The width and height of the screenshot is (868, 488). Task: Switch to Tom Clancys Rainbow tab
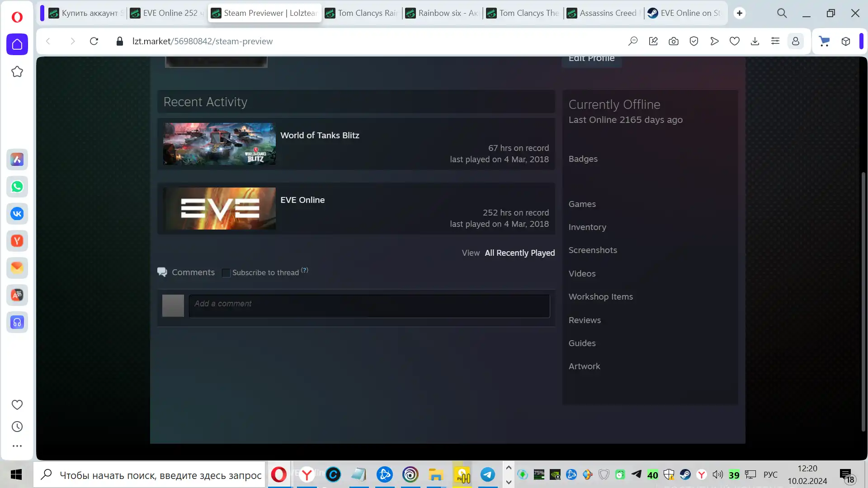click(x=362, y=13)
